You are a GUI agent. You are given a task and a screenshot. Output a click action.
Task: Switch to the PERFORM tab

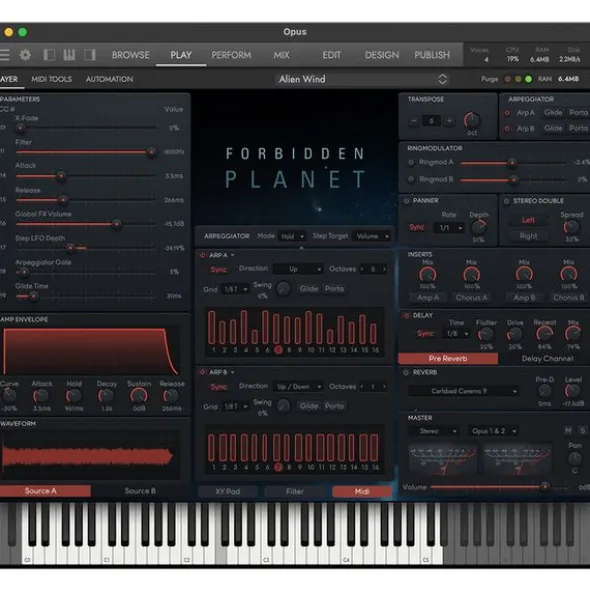coord(231,55)
